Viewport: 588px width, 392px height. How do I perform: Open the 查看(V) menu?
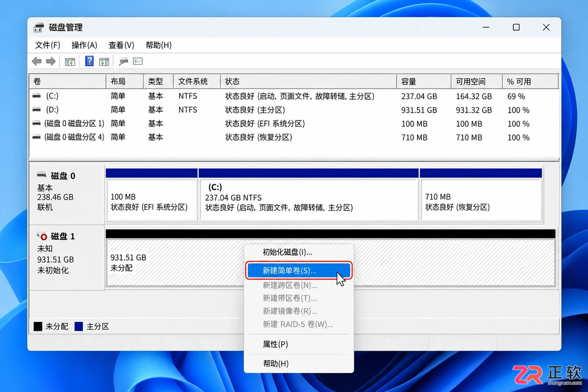coord(121,45)
